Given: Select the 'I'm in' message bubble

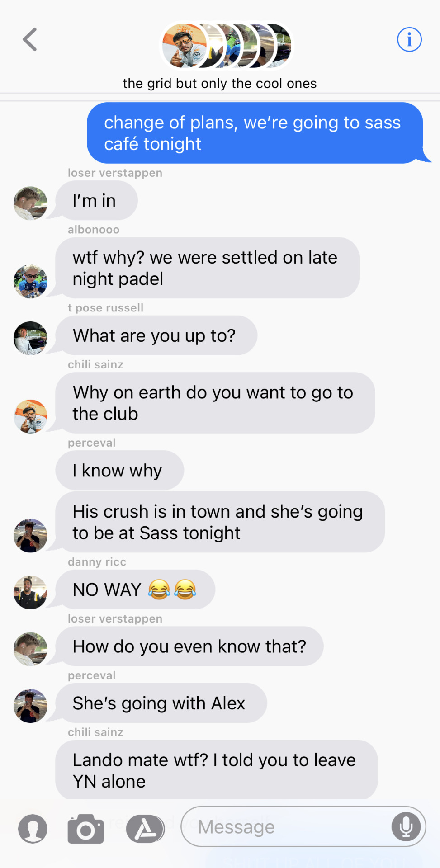Looking at the screenshot, I should (96, 201).
